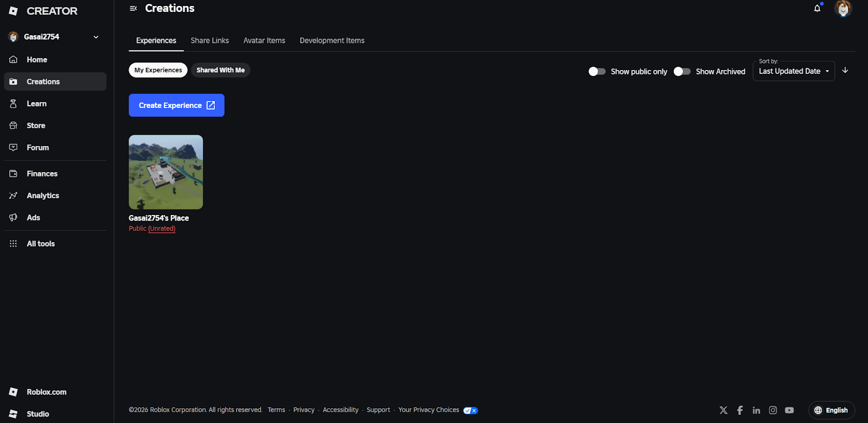This screenshot has width=868, height=423.
Task: Open the Facebook social icon
Action: pos(740,410)
